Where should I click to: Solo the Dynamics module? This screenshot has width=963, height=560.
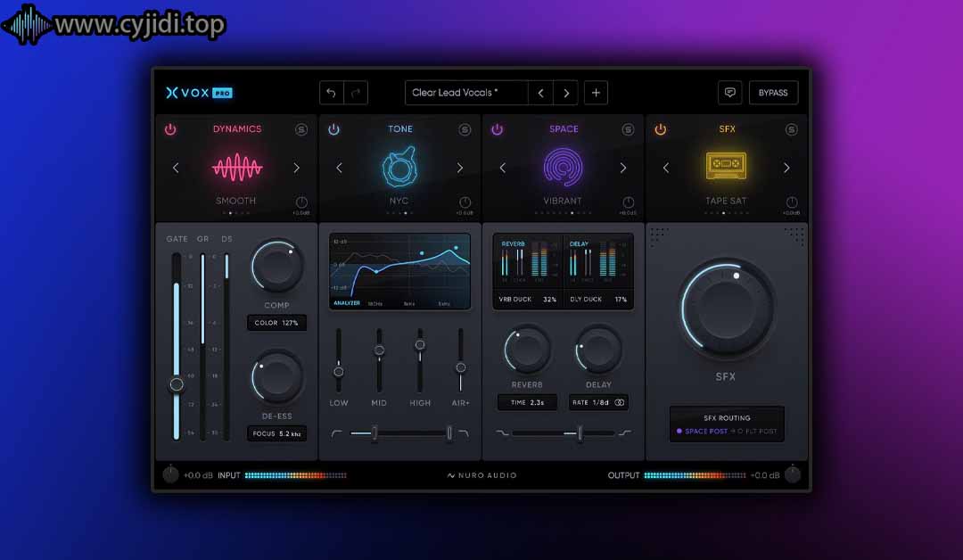point(301,129)
